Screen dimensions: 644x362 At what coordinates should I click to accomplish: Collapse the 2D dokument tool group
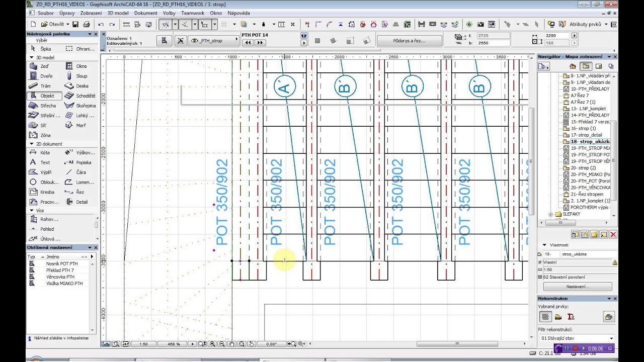[31, 144]
